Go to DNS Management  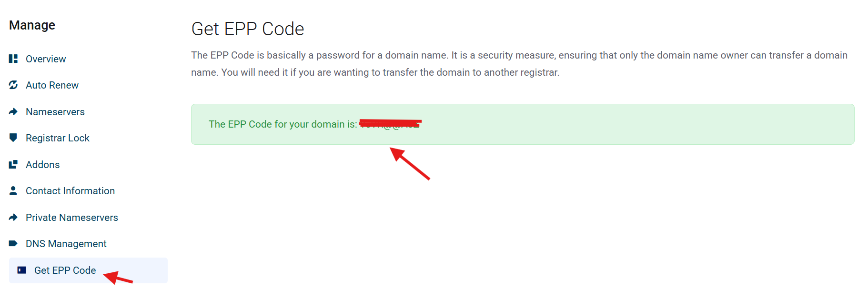[x=66, y=244]
